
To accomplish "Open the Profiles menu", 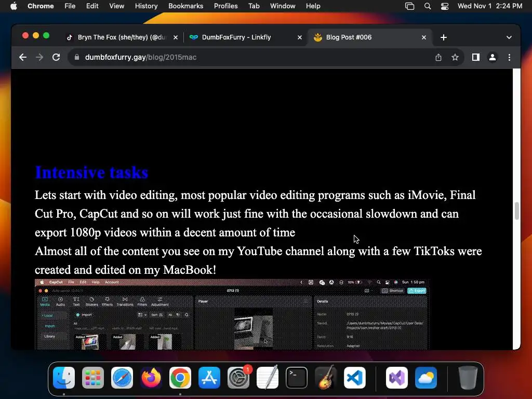I will (225, 6).
